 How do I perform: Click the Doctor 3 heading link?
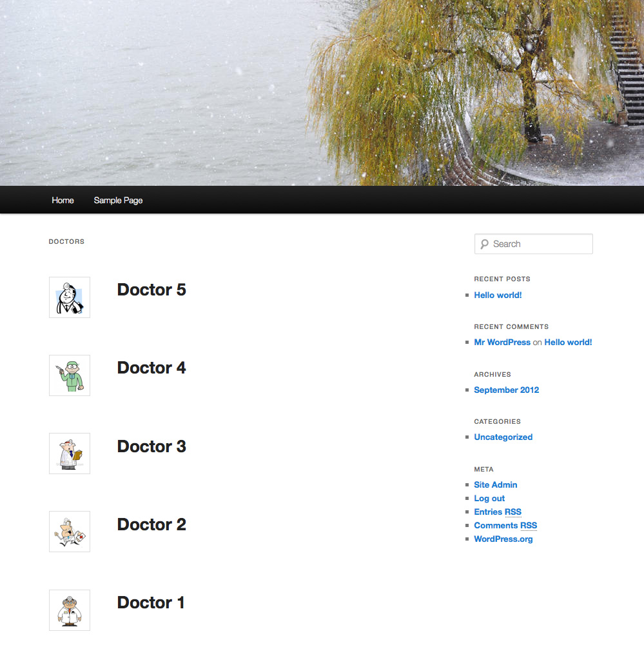coord(151,446)
